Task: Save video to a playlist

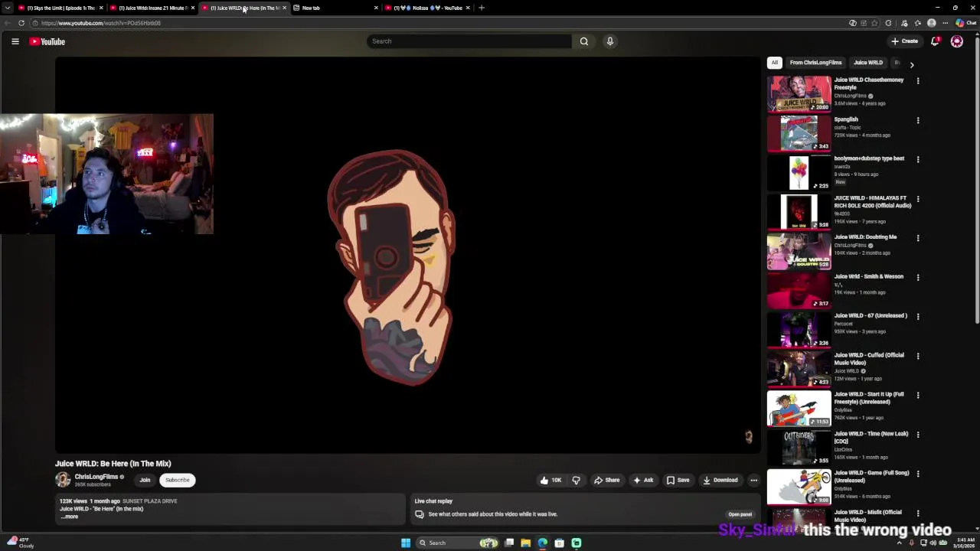Action: pos(678,480)
